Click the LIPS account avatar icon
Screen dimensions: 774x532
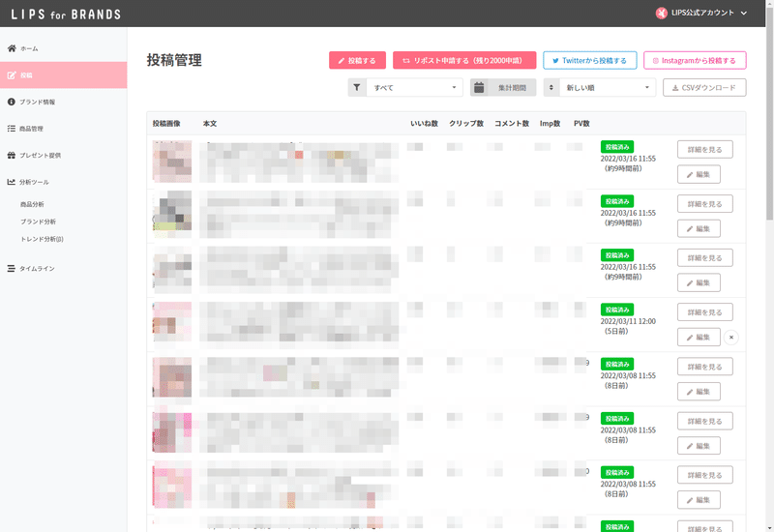click(x=662, y=14)
